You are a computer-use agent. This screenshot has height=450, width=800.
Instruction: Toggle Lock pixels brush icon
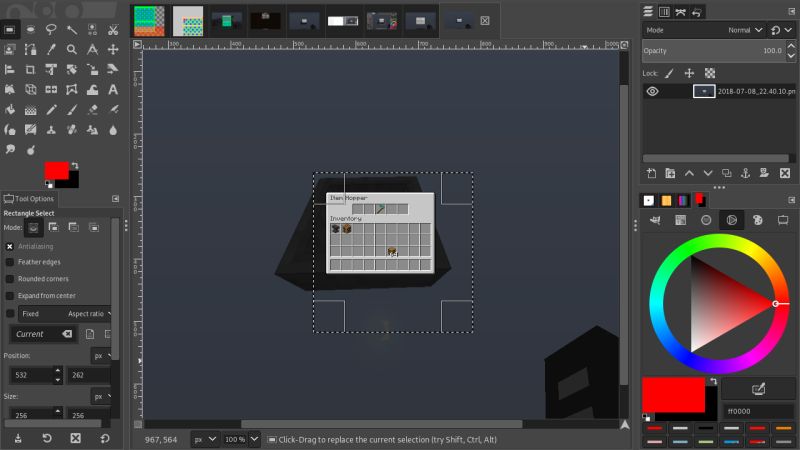[x=669, y=73]
